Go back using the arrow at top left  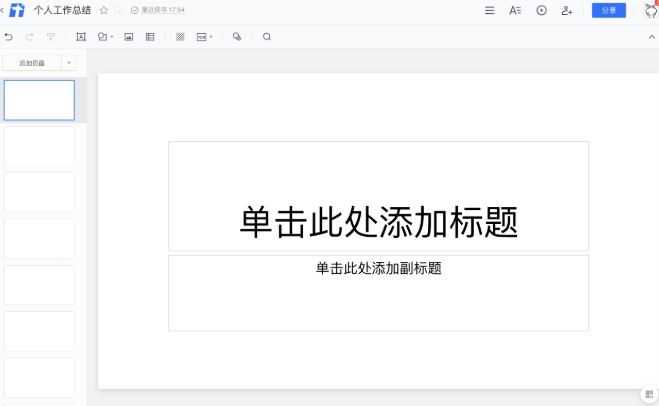click(x=2, y=10)
